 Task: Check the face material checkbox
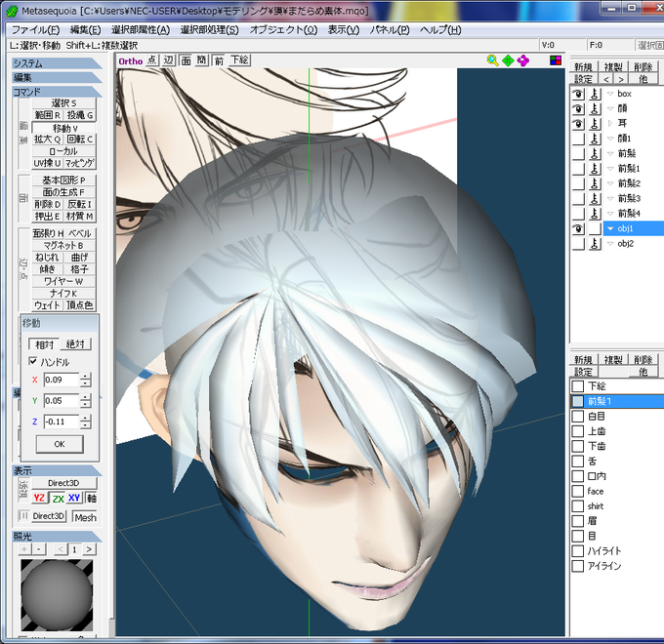[x=578, y=491]
